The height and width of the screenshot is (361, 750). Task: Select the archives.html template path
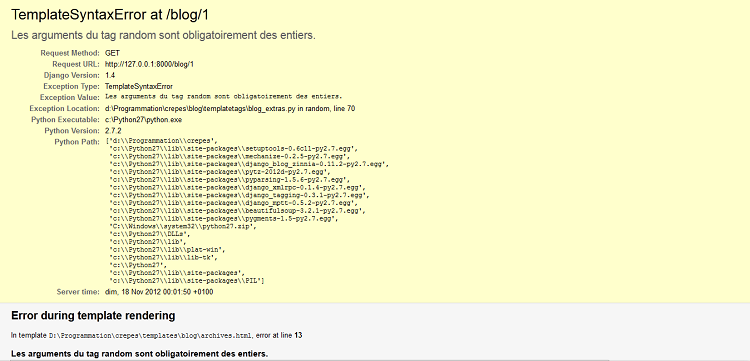(151, 336)
